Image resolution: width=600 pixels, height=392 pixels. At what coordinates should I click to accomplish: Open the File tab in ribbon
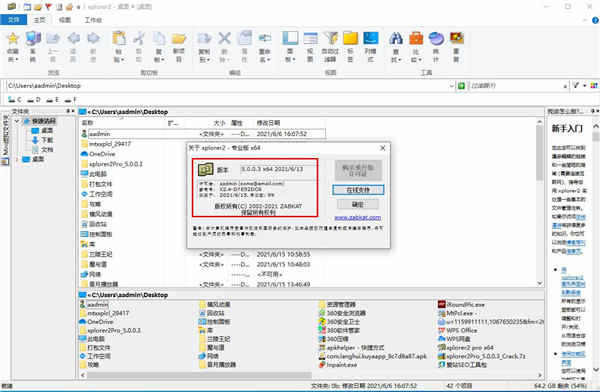pos(13,20)
